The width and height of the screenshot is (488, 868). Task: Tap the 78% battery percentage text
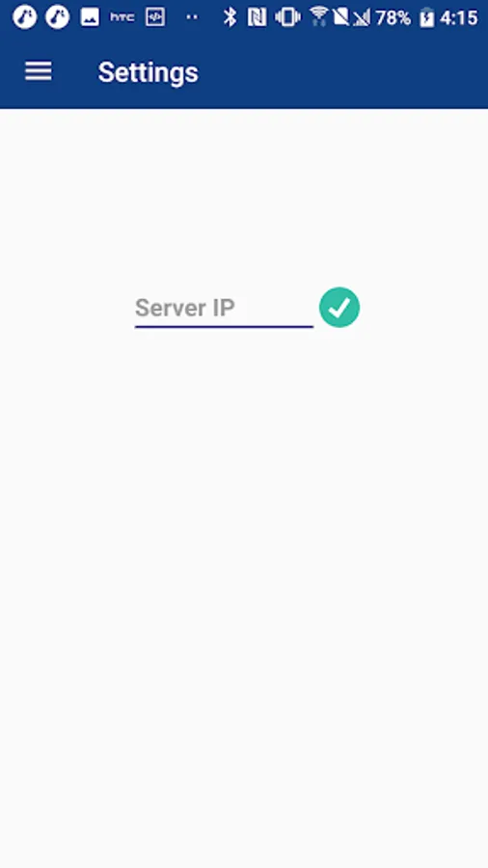pos(393,17)
